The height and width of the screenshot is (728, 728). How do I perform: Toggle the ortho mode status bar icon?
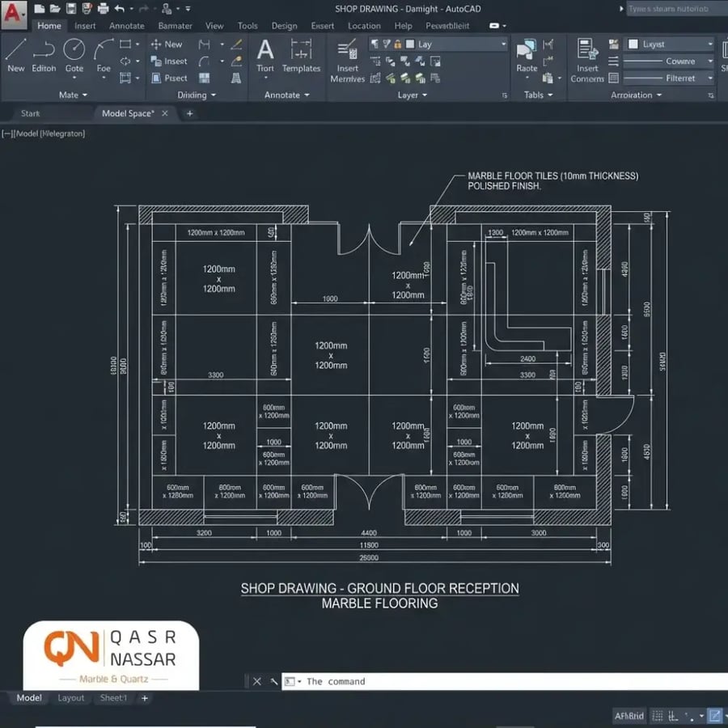point(673,716)
